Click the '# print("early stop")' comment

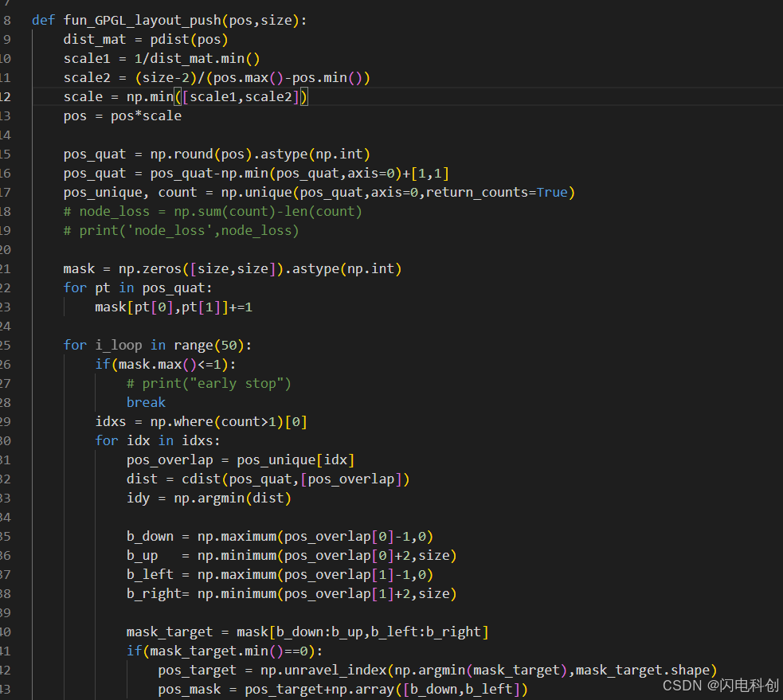[208, 384]
